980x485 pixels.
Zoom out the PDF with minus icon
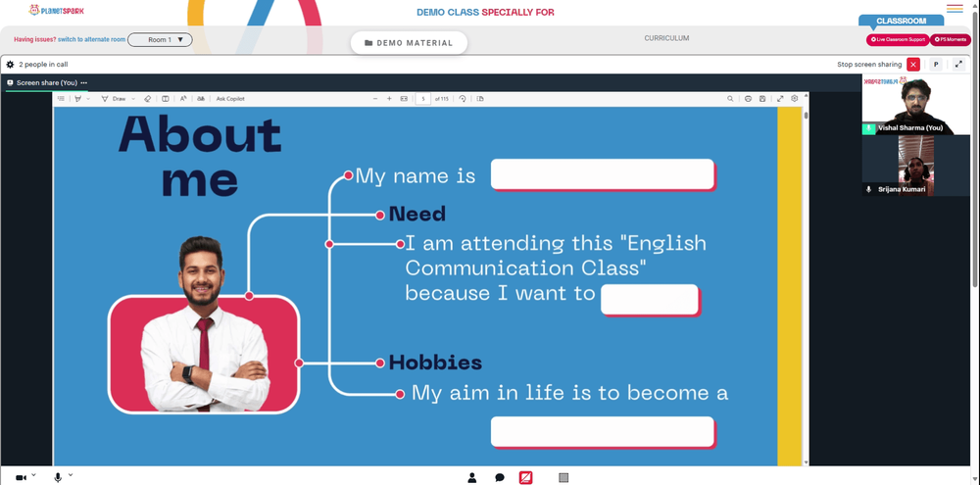tap(375, 99)
